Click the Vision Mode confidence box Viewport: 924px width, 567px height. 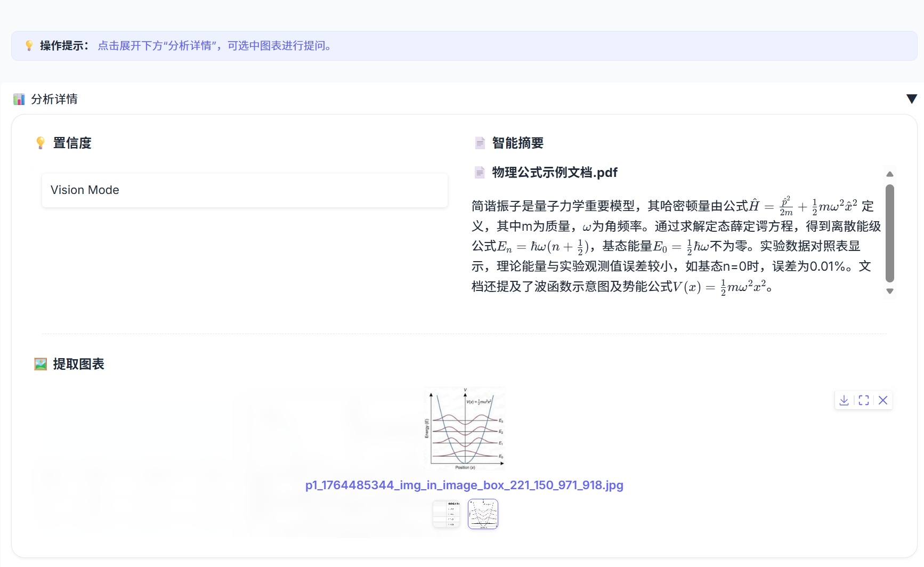pos(245,190)
